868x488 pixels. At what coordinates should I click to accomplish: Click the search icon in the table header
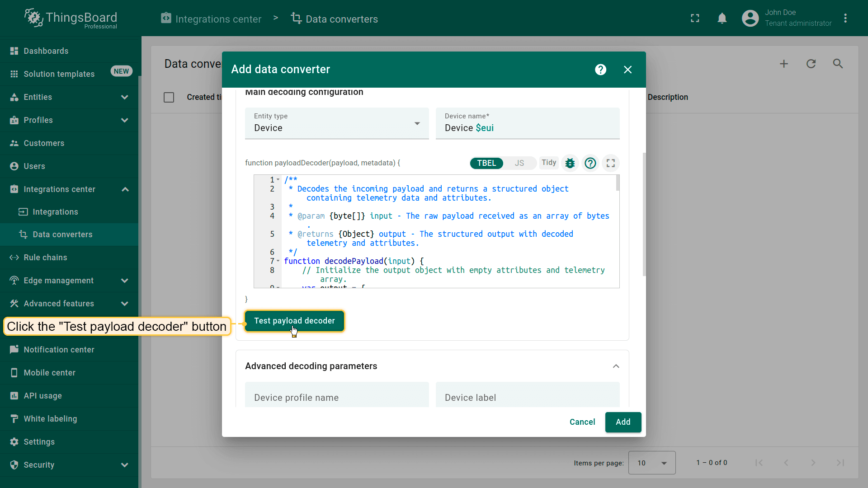[x=838, y=64]
